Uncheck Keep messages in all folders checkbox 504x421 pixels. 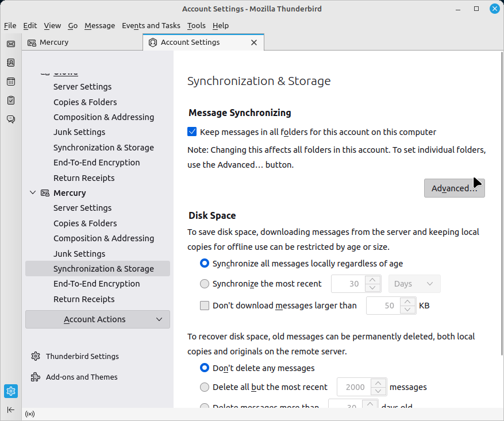(x=193, y=132)
